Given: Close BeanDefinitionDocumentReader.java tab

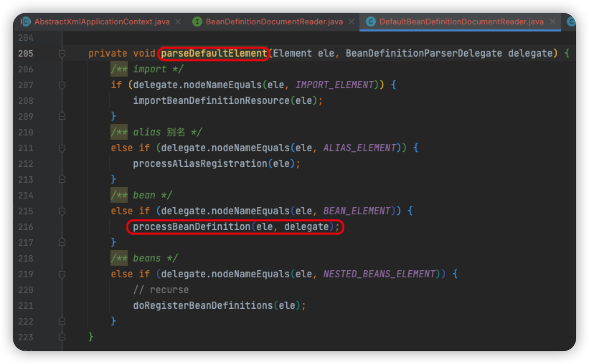Looking at the screenshot, I should pos(351,22).
